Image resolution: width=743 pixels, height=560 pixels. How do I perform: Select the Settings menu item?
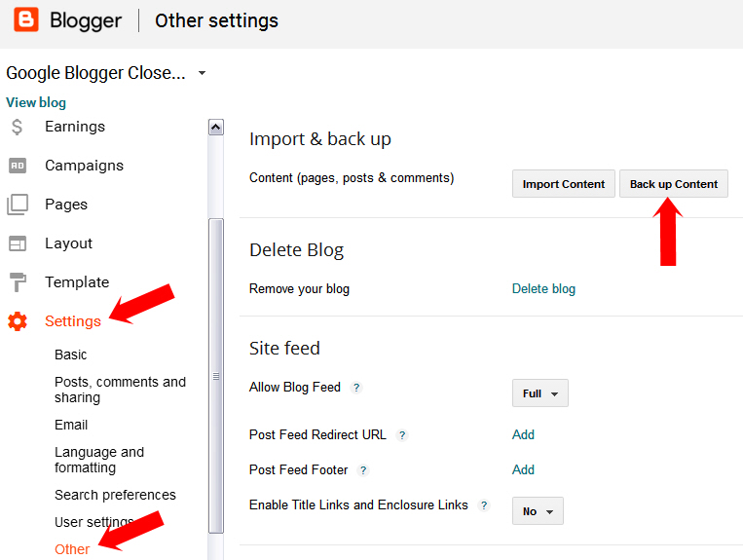pyautogui.click(x=73, y=321)
